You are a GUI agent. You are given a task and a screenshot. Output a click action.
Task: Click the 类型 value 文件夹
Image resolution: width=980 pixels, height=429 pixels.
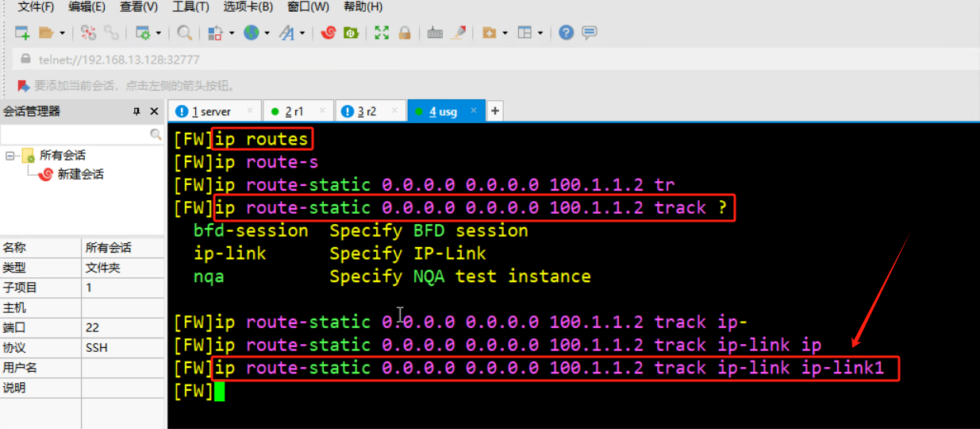click(x=103, y=268)
